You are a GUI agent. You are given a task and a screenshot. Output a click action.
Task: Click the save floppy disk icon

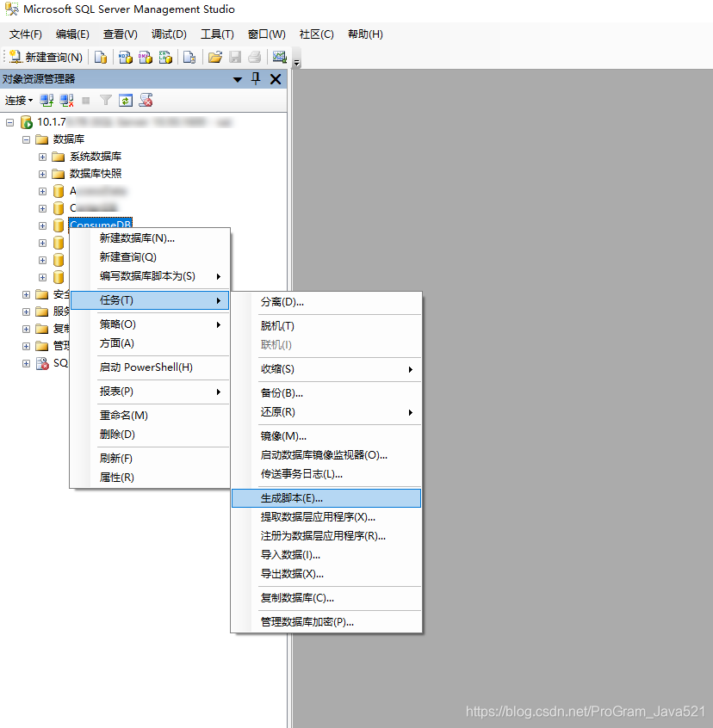(235, 57)
